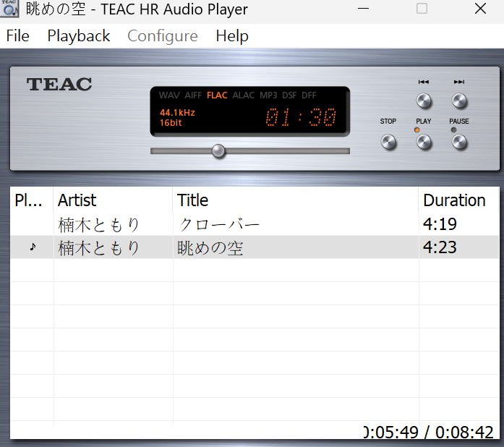
Task: Click the now-playing music note icon
Action: [33, 247]
